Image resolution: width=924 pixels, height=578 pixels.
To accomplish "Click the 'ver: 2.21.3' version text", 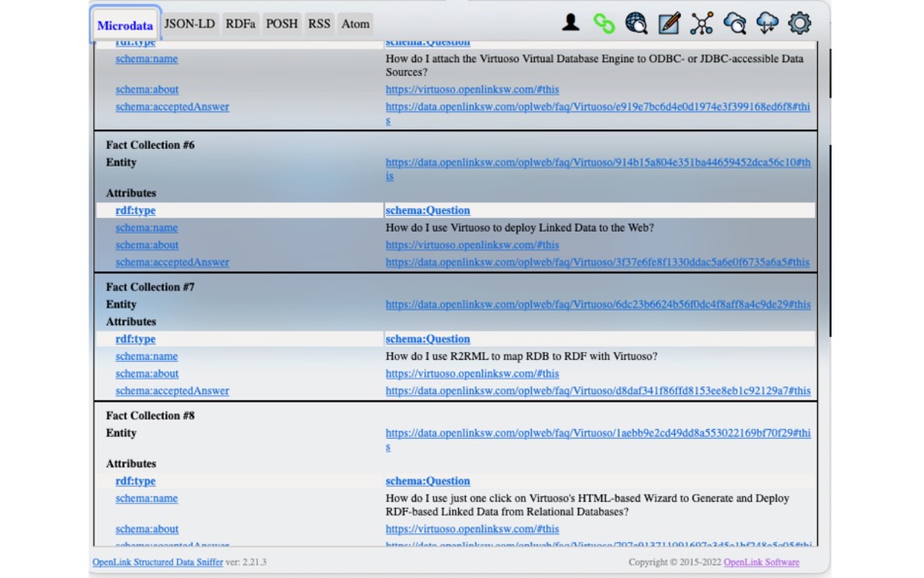I will click(x=246, y=562).
